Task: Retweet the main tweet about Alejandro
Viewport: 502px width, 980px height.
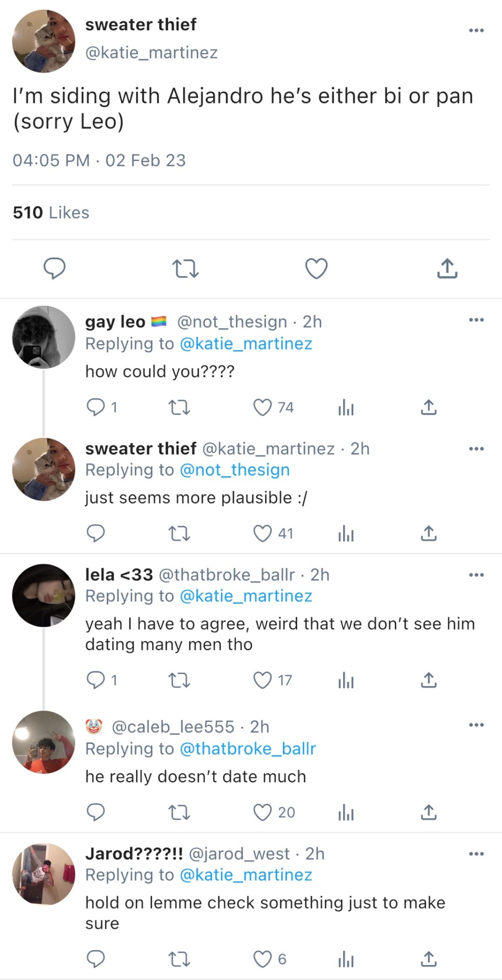Action: pyautogui.click(x=185, y=268)
